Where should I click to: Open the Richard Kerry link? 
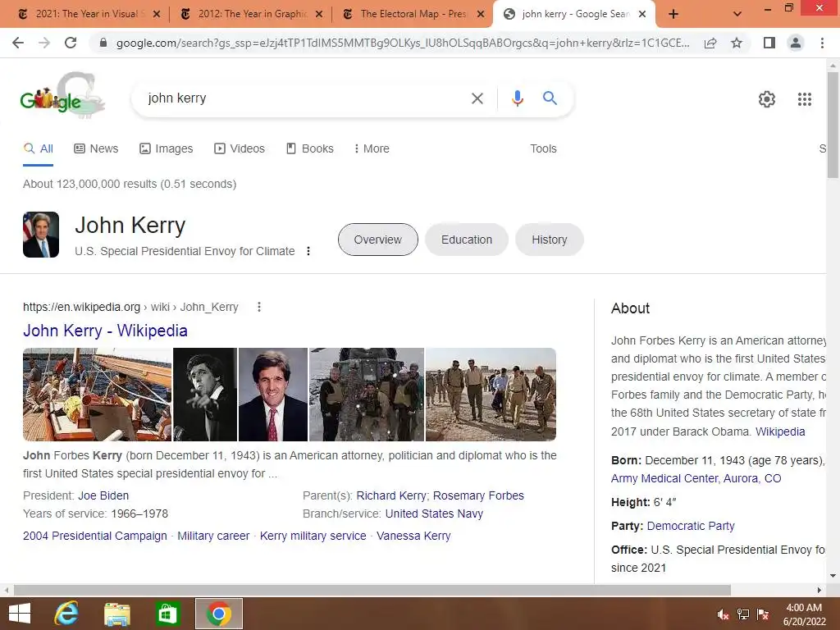click(x=391, y=495)
